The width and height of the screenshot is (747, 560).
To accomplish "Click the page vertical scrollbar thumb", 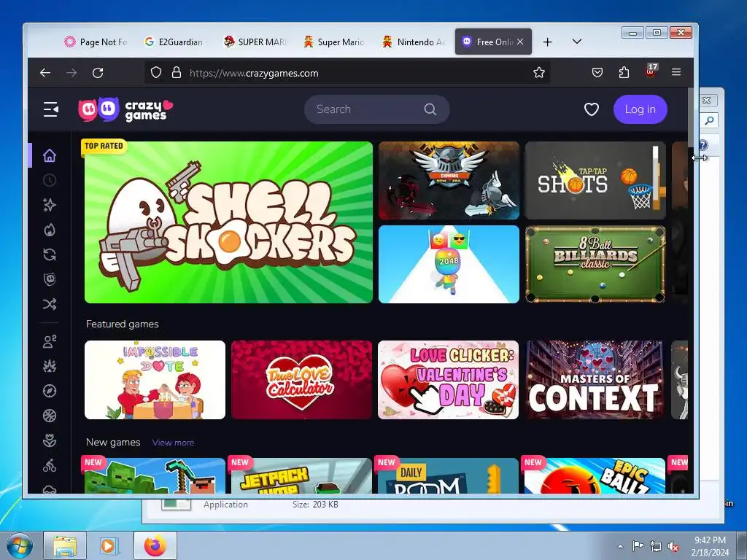I will tap(691, 117).
